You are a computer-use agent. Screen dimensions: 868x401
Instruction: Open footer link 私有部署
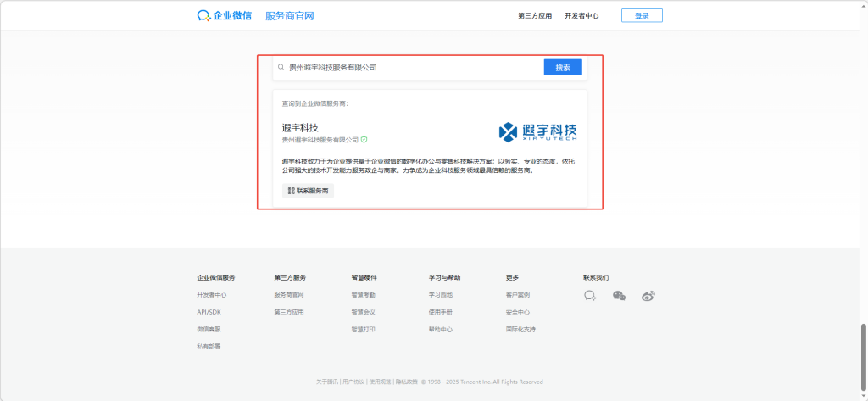(x=209, y=346)
